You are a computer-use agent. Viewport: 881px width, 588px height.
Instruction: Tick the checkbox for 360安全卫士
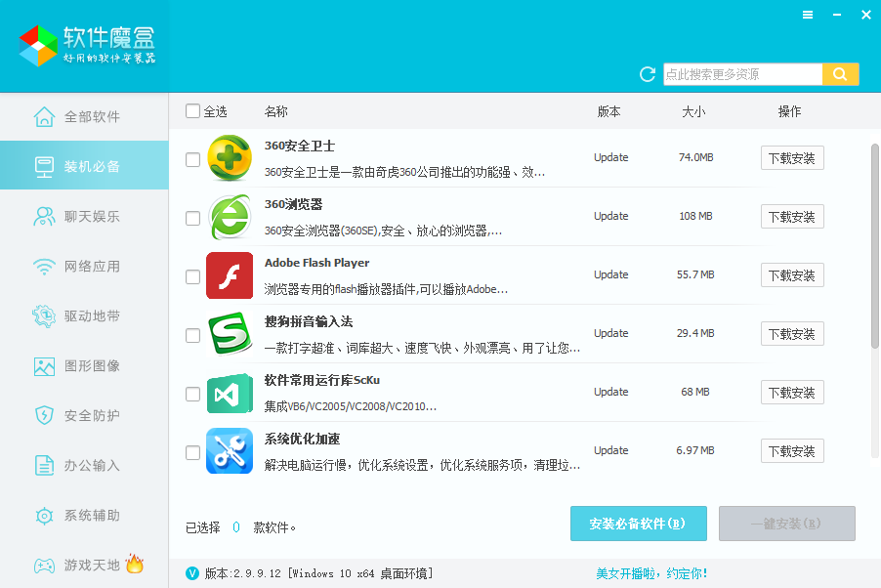[192, 159]
